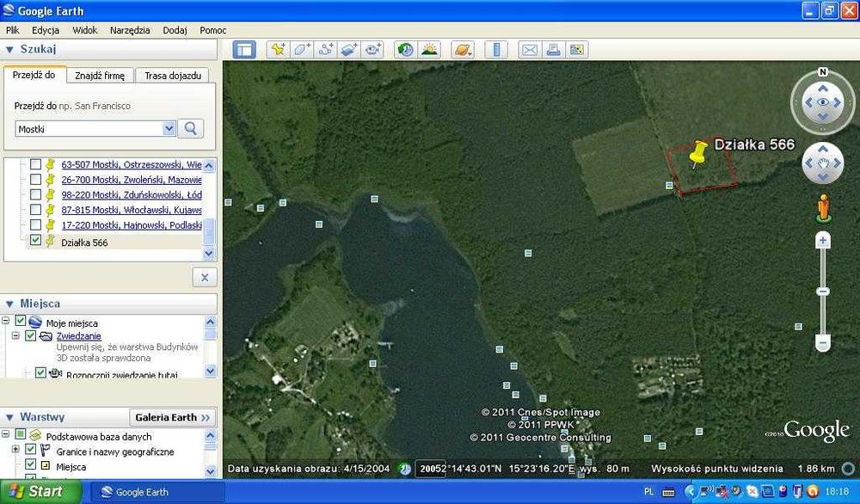Open the Zwiedzanie link in Miejsca
Viewport: 860px width, 504px height.
[79, 336]
